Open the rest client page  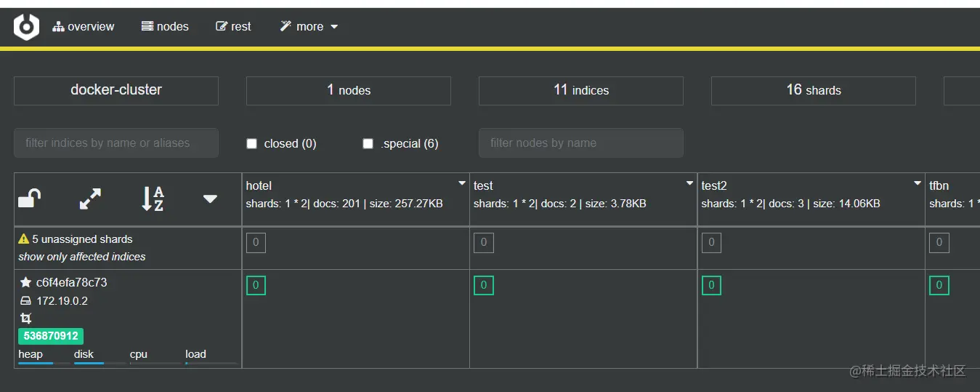pyautogui.click(x=233, y=27)
